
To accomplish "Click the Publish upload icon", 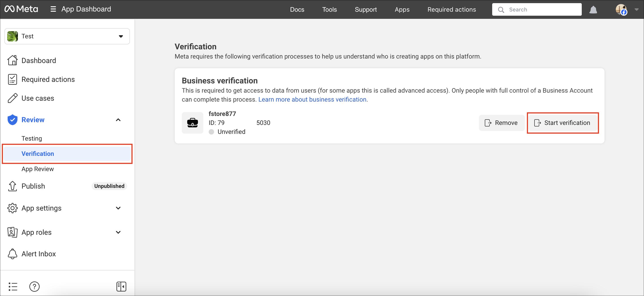I will 13,186.
